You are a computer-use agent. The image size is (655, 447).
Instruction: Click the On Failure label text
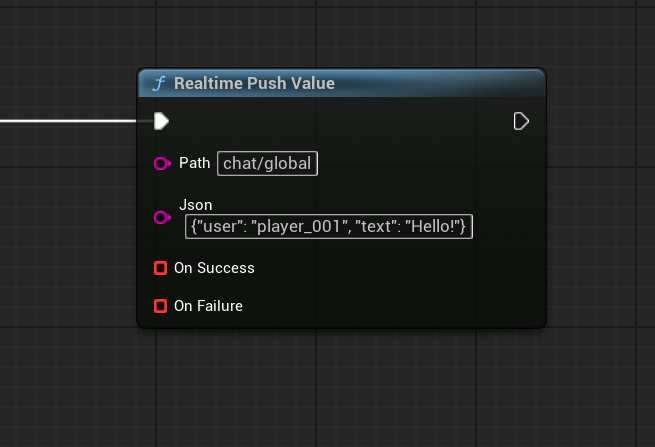pos(208,306)
